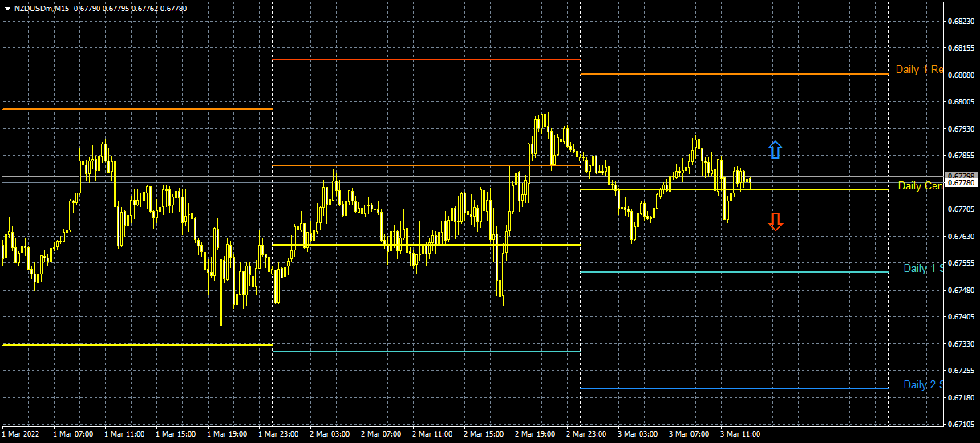Click the current price tag 0.67780
The height and width of the screenshot is (443, 980).
[x=961, y=183]
